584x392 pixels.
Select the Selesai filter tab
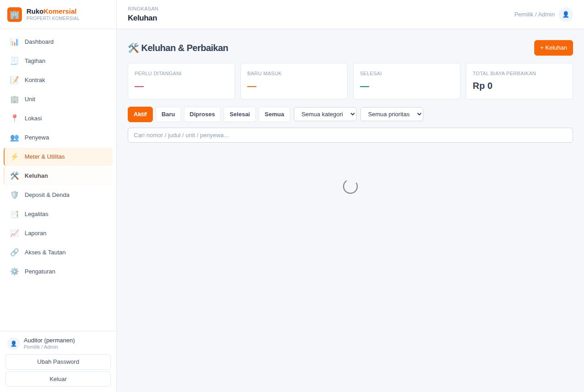(x=240, y=114)
